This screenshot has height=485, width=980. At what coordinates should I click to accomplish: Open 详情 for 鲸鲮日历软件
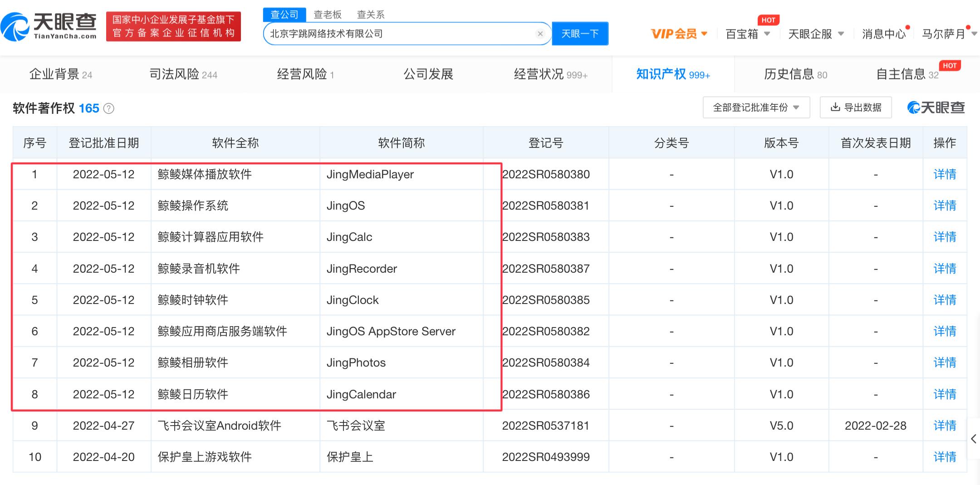[945, 394]
